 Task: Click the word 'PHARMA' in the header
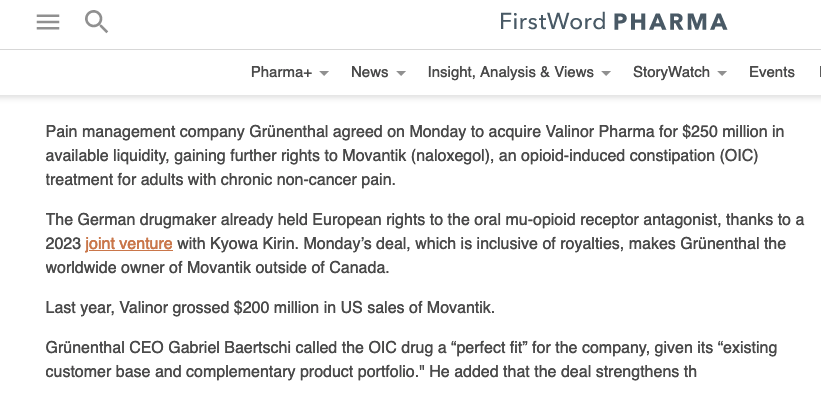click(671, 21)
